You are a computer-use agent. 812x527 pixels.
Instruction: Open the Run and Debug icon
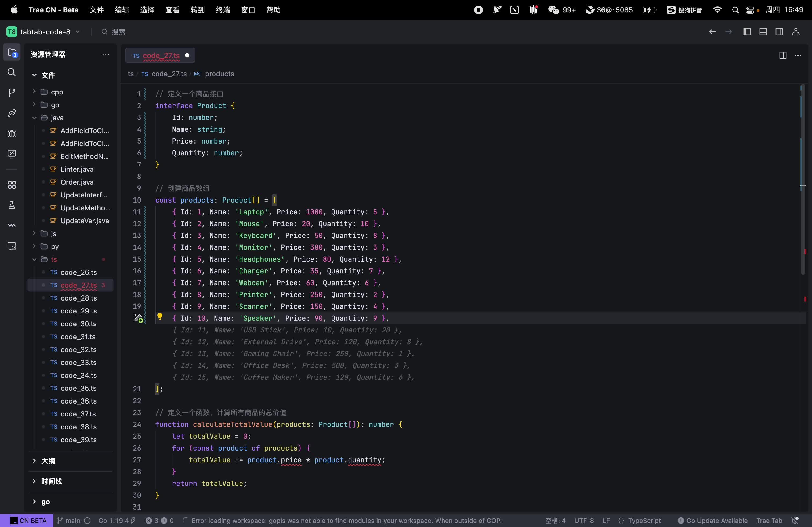click(x=12, y=134)
